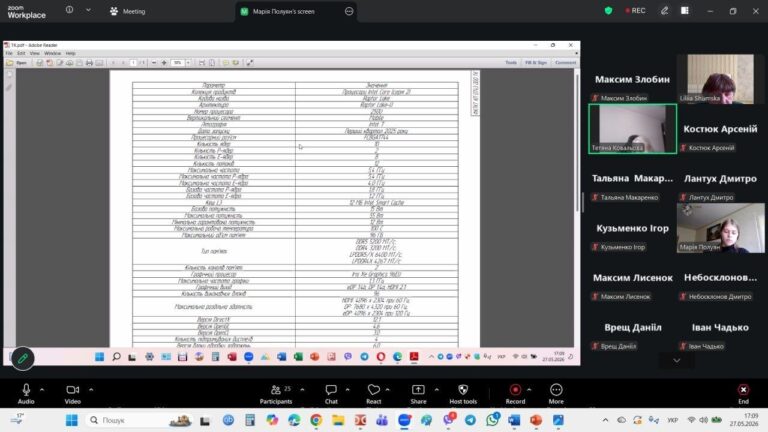Screen dimensions: 768x432
Task: Click zoom in plus in Adobe Reader
Action: (164, 63)
